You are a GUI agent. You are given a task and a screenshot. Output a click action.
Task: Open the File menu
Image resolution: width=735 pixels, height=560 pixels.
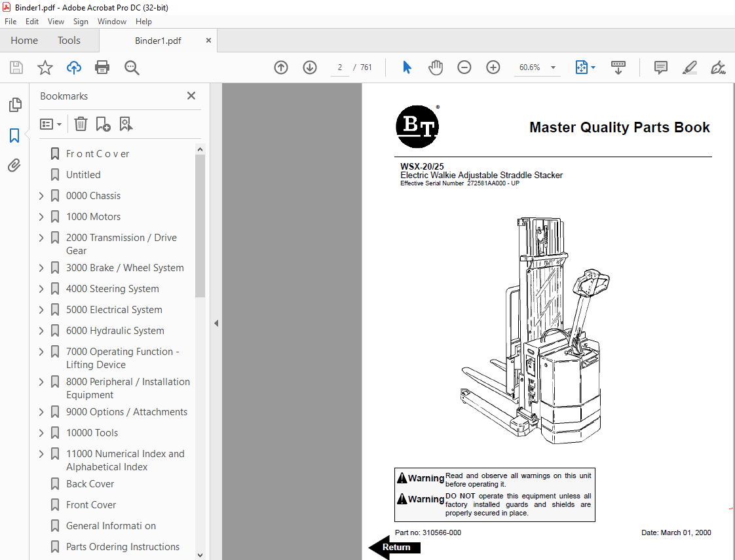click(x=10, y=22)
